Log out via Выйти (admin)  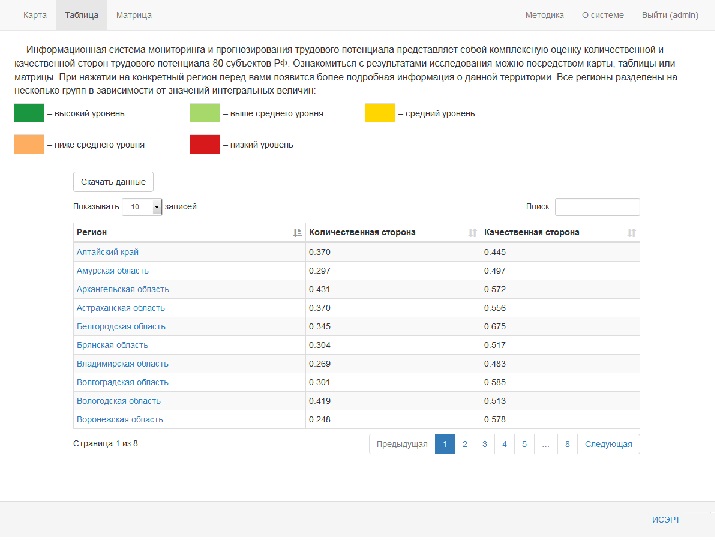670,15
